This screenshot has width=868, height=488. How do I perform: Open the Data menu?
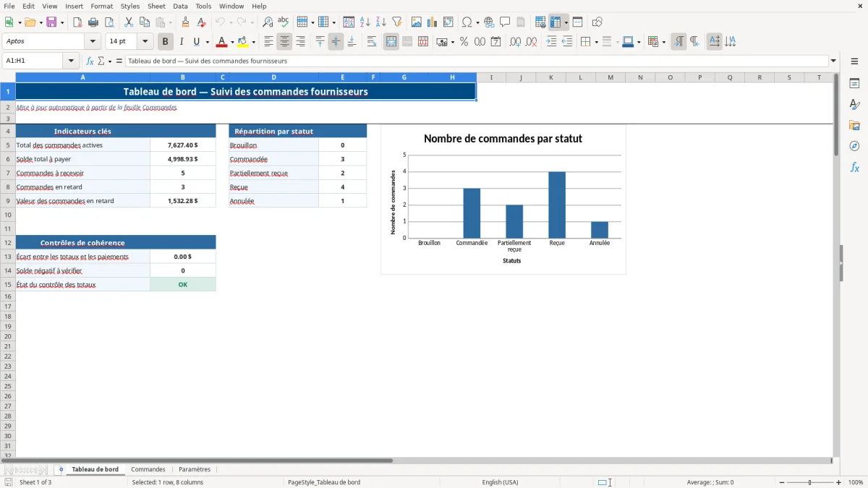180,6
